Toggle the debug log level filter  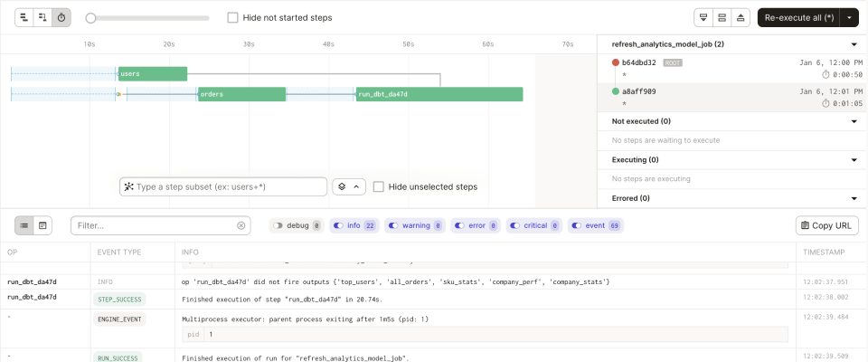[297, 225]
